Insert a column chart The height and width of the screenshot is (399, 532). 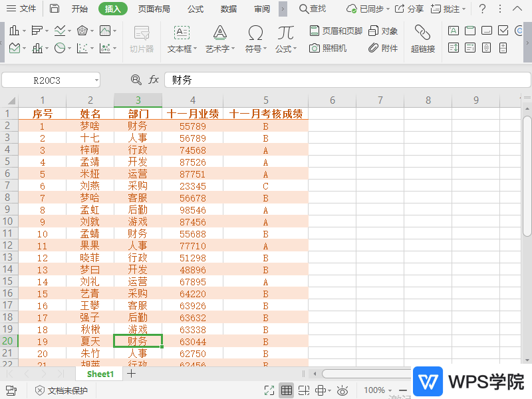pos(15,30)
